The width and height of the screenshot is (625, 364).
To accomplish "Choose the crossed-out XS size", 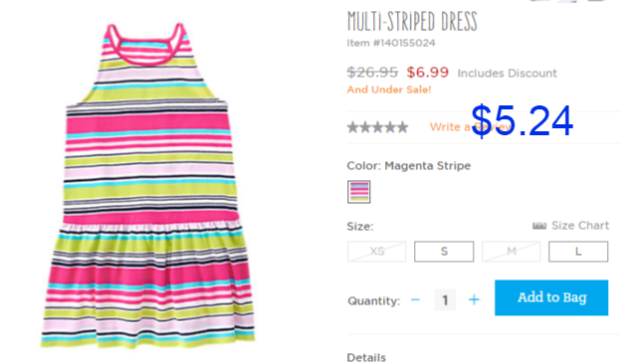I will coord(376,252).
